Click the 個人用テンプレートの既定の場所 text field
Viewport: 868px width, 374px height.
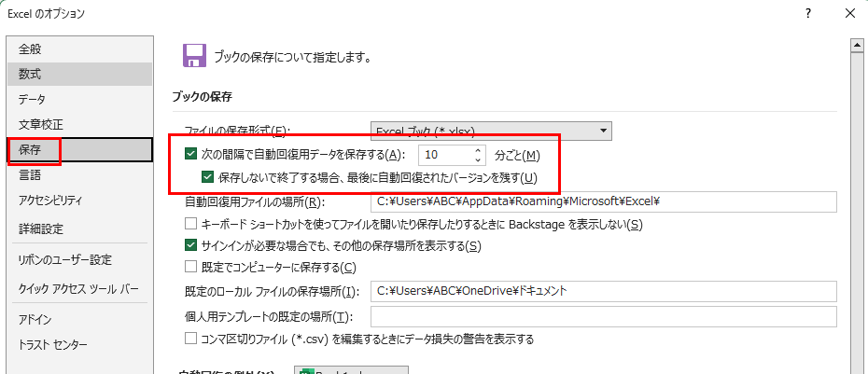click(x=603, y=316)
